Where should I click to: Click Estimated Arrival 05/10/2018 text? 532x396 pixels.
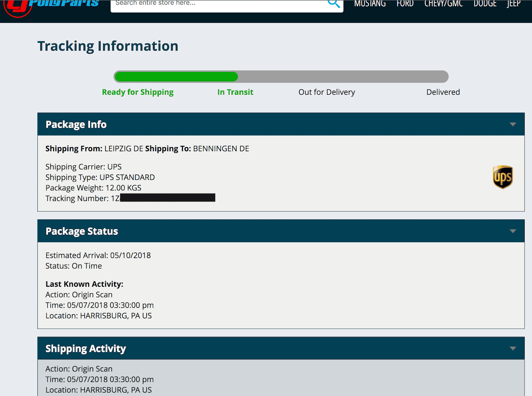click(98, 256)
